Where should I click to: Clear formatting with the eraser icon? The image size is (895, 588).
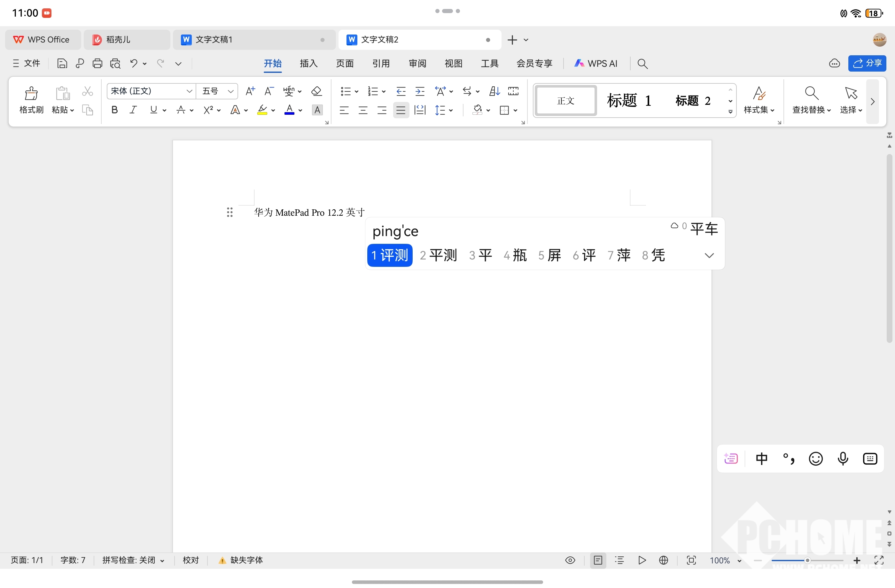pyautogui.click(x=317, y=91)
